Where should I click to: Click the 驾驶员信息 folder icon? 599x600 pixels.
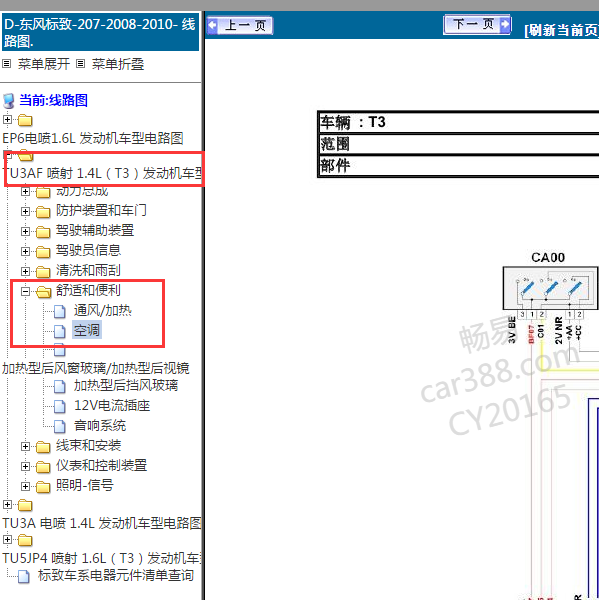pyautogui.click(x=43, y=252)
